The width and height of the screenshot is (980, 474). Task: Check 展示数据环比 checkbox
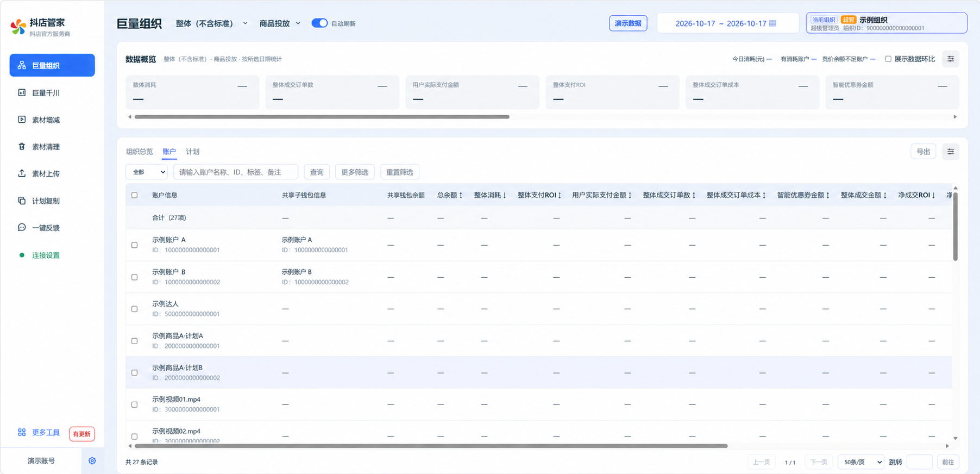(888, 59)
